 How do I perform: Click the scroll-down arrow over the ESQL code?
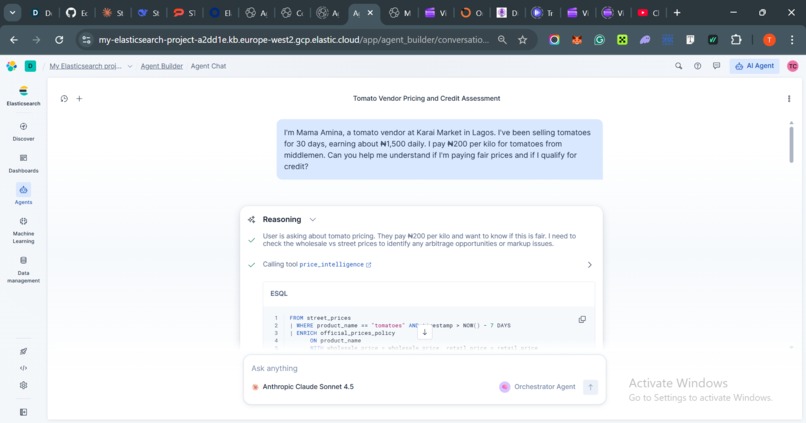click(425, 333)
